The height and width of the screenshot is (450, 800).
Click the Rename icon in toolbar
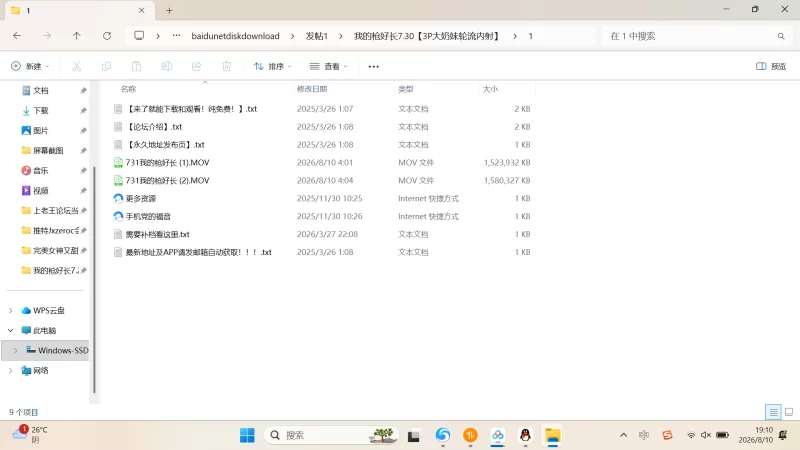click(x=166, y=66)
